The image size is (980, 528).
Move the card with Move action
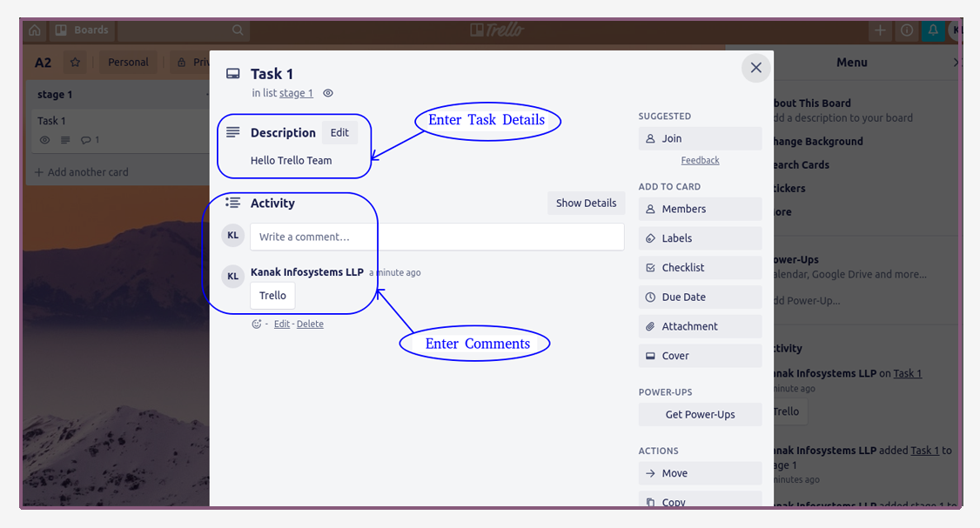click(700, 474)
